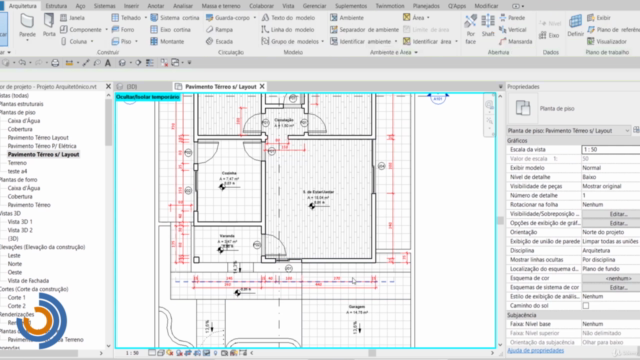Select the Piso floor tool
This screenshot has width=640, height=360.
click(122, 42)
